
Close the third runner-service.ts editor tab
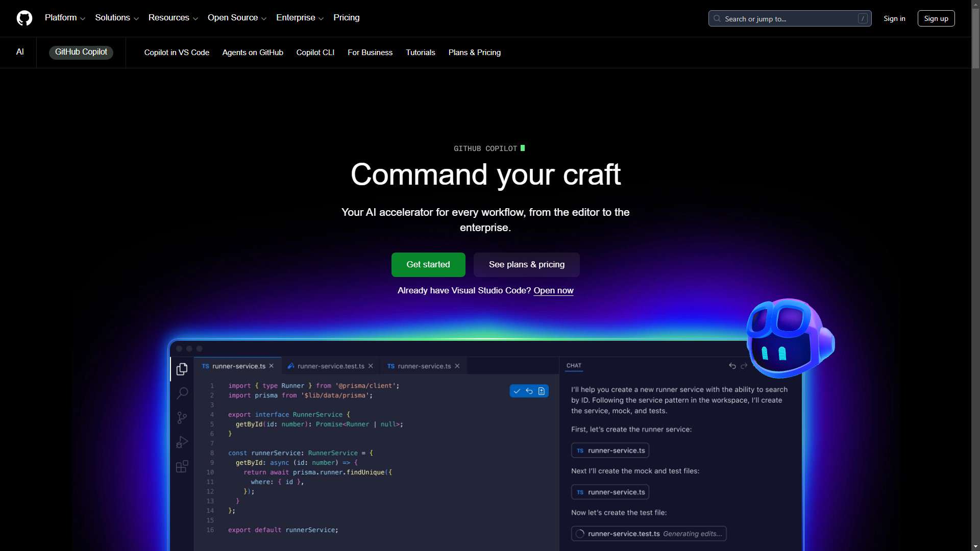457,366
